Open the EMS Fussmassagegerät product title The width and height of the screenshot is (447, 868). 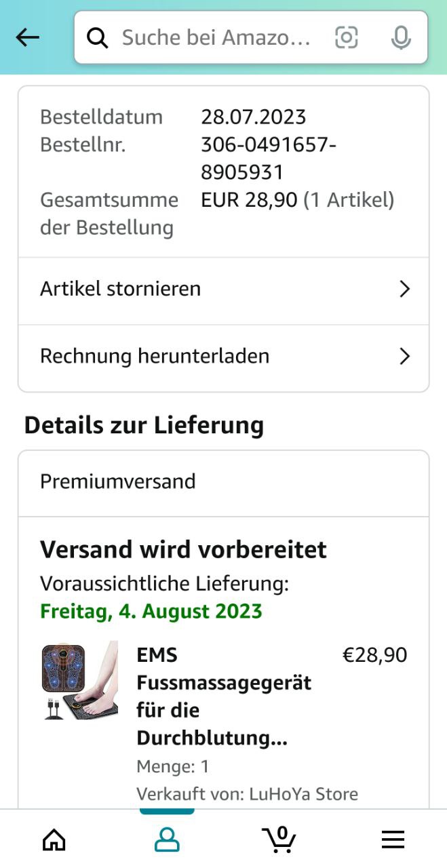click(224, 696)
